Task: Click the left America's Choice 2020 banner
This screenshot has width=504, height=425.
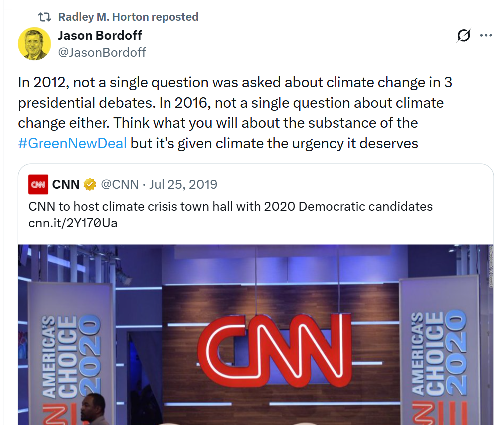Action: (x=71, y=354)
